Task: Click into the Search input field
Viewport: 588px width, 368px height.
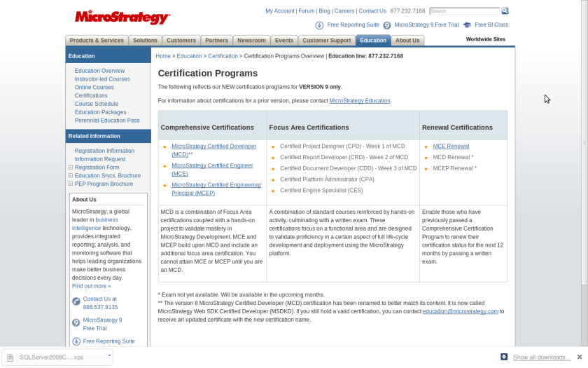Action: tap(464, 11)
